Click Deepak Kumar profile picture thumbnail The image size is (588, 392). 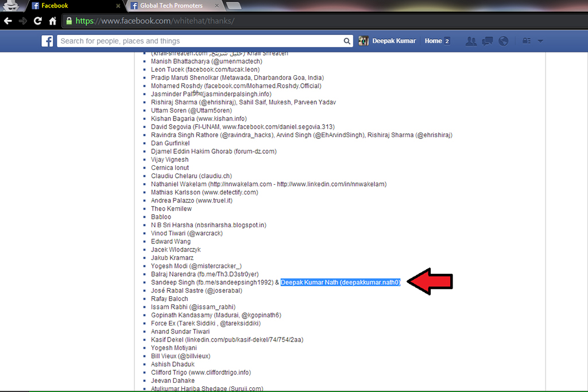click(363, 41)
